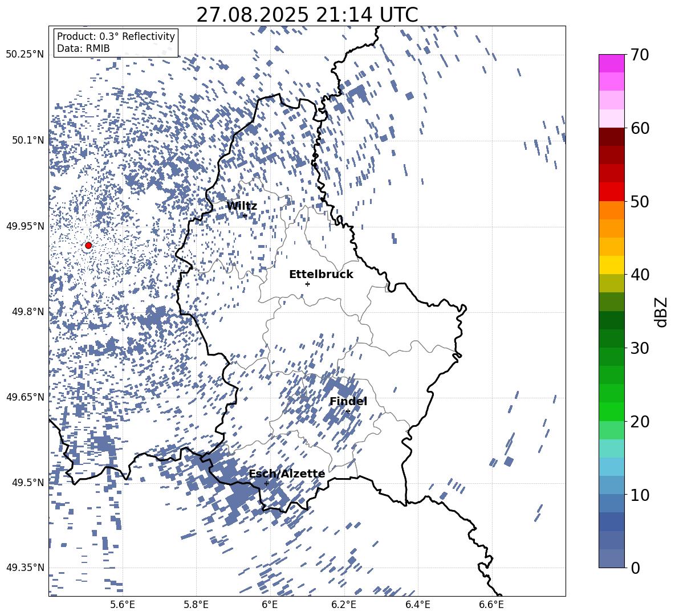Click the 50.1°N latitude label
Viewport: 675px width, 616px height.
click(28, 140)
